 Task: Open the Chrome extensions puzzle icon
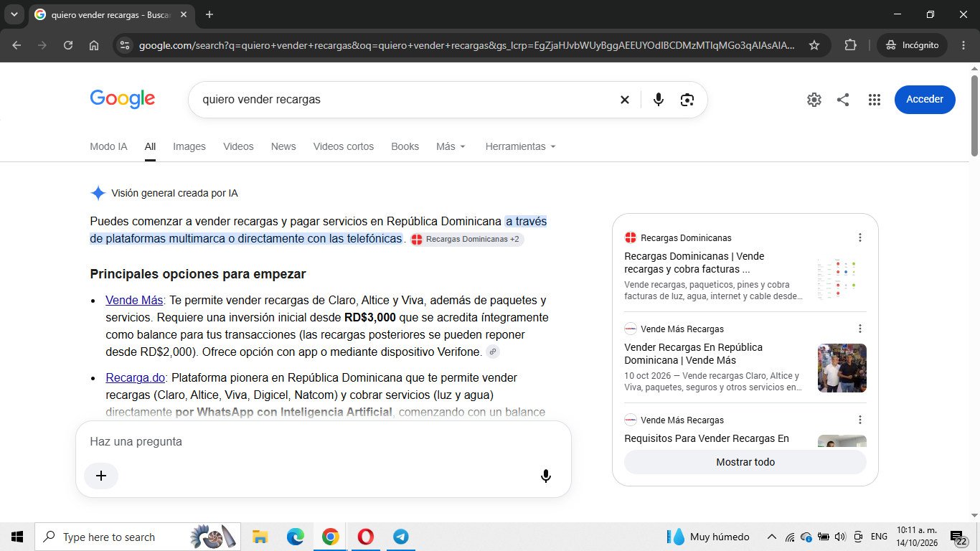coord(850,45)
